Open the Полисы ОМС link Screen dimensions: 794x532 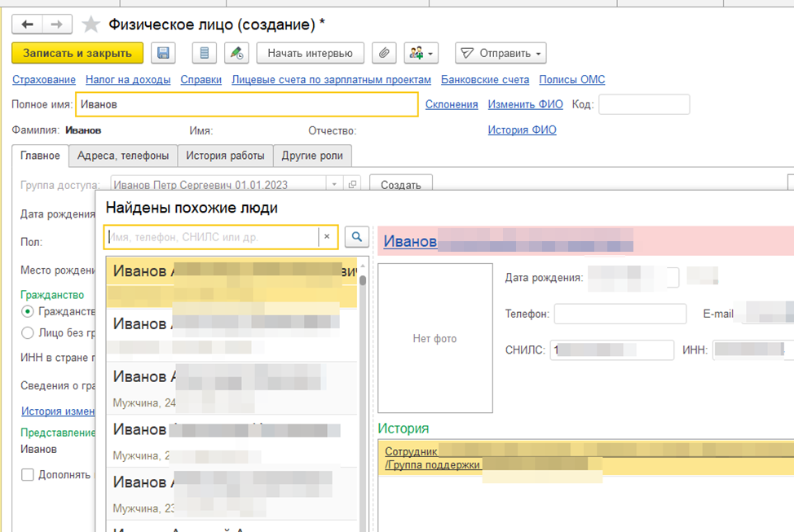point(572,80)
